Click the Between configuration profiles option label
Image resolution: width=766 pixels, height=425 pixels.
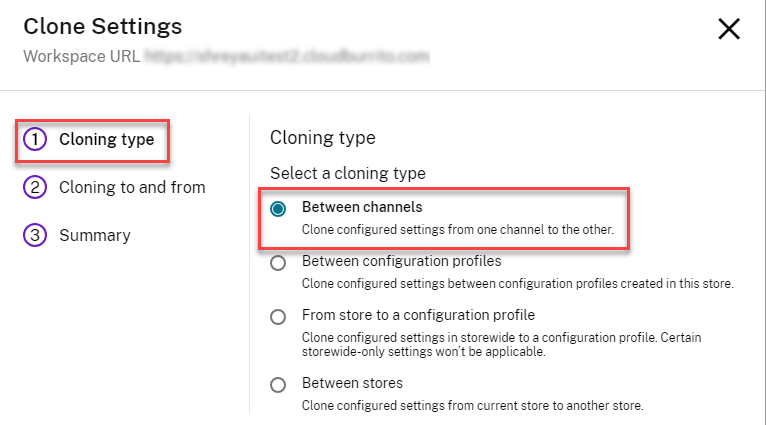pos(401,261)
